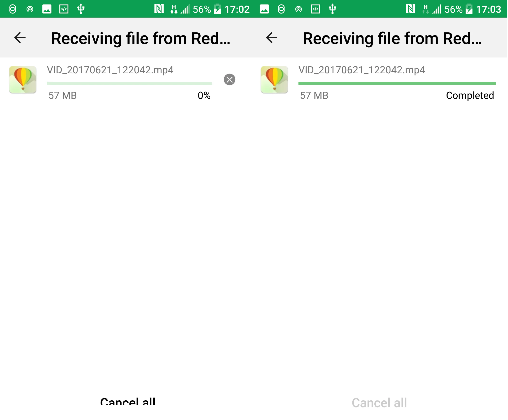Tap code bracket icon in right status bar
The height and width of the screenshot is (420, 508).
[x=316, y=9]
